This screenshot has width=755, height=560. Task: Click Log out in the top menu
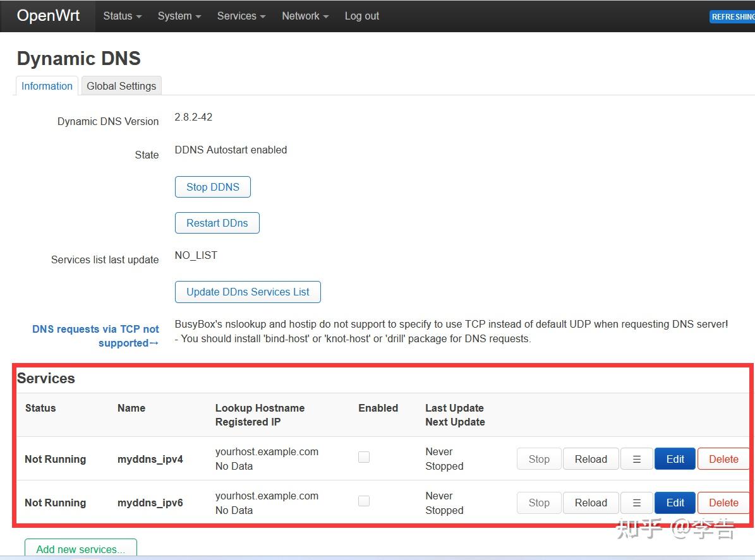click(361, 16)
